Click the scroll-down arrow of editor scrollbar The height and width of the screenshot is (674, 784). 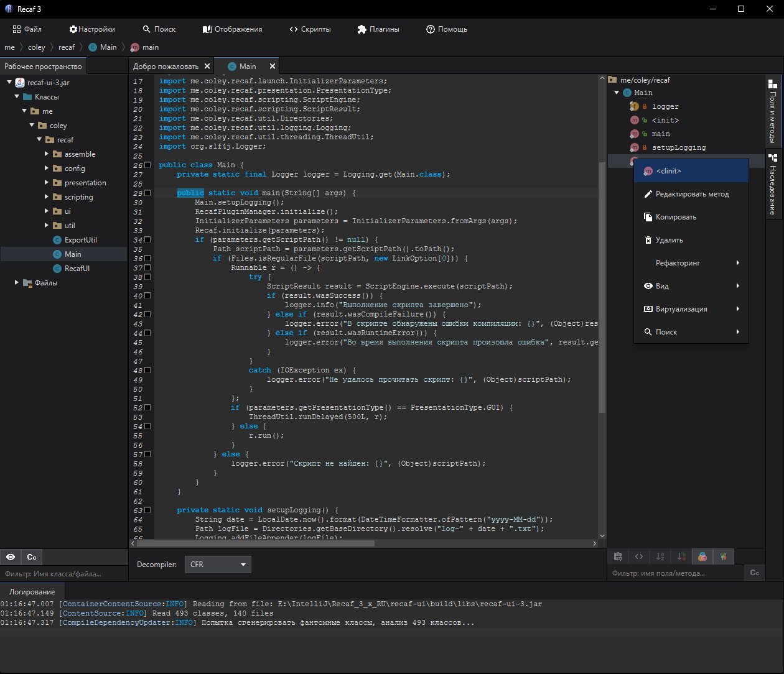click(x=602, y=535)
